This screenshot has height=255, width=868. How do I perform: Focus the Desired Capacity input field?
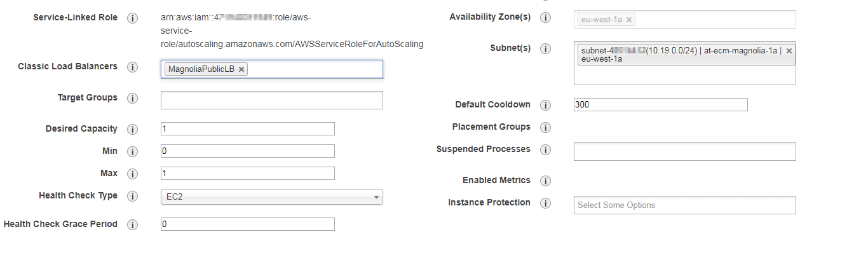pyautogui.click(x=248, y=128)
